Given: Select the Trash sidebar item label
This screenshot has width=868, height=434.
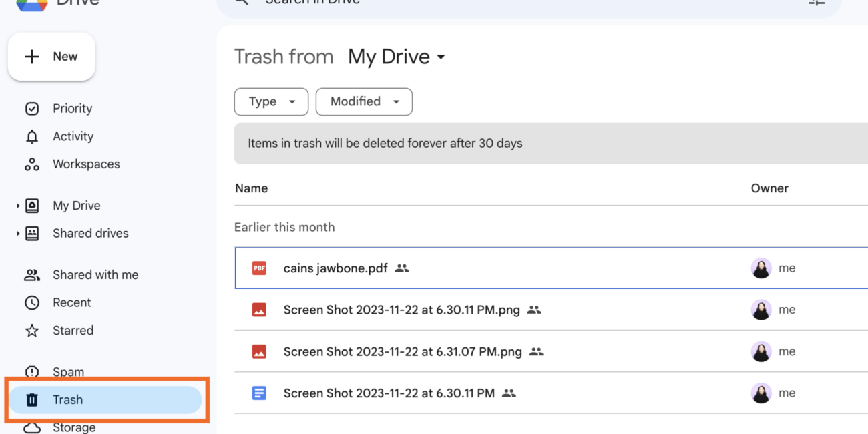Looking at the screenshot, I should click(67, 400).
